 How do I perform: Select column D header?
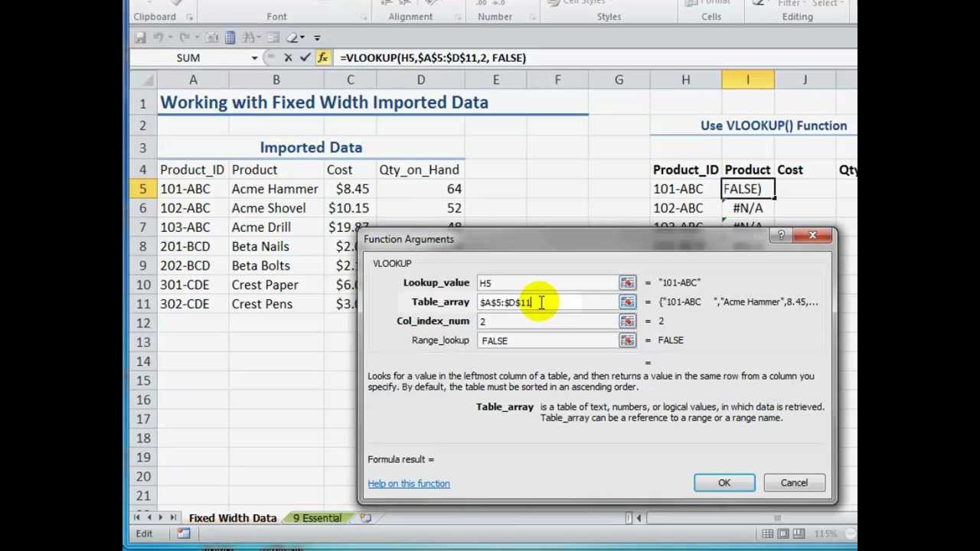pyautogui.click(x=420, y=80)
